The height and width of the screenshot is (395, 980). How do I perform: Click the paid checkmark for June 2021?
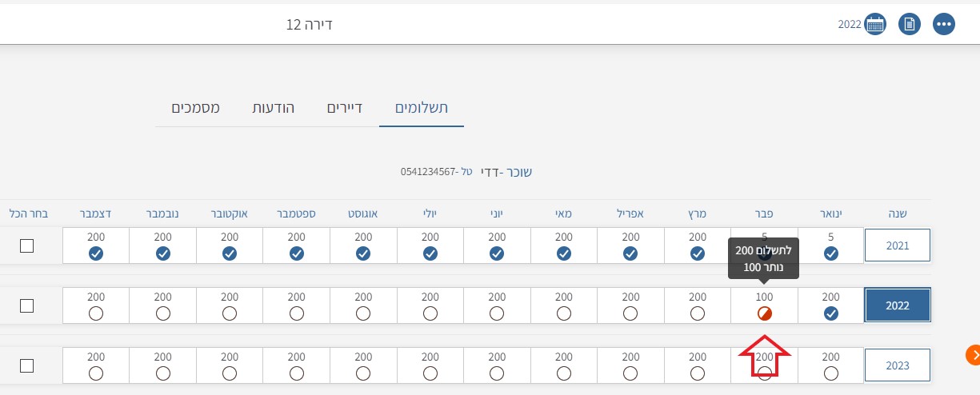pos(497,253)
